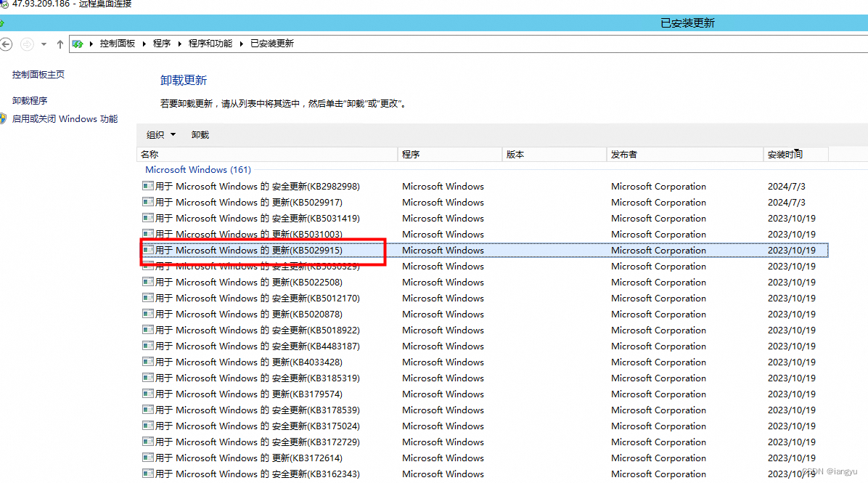Sort by the 版本 column header
Screen dimensions: 868x483
pos(554,154)
